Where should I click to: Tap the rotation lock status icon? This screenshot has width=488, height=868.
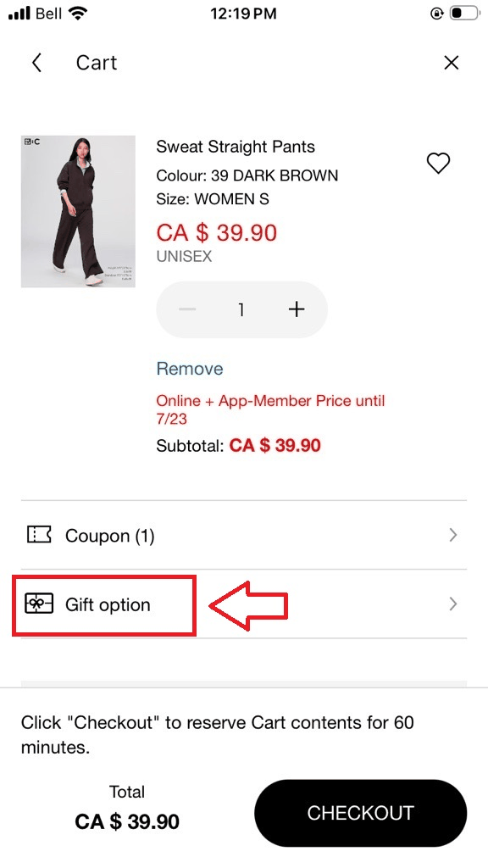click(437, 14)
